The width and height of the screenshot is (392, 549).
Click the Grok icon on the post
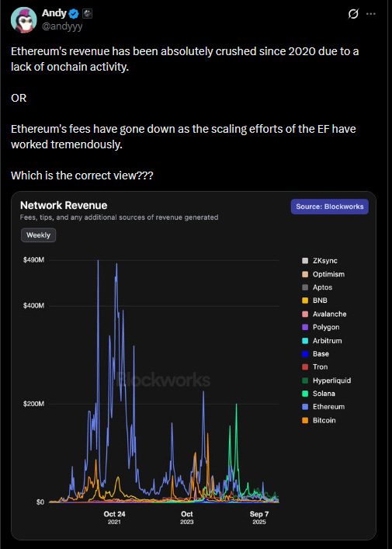[x=353, y=14]
